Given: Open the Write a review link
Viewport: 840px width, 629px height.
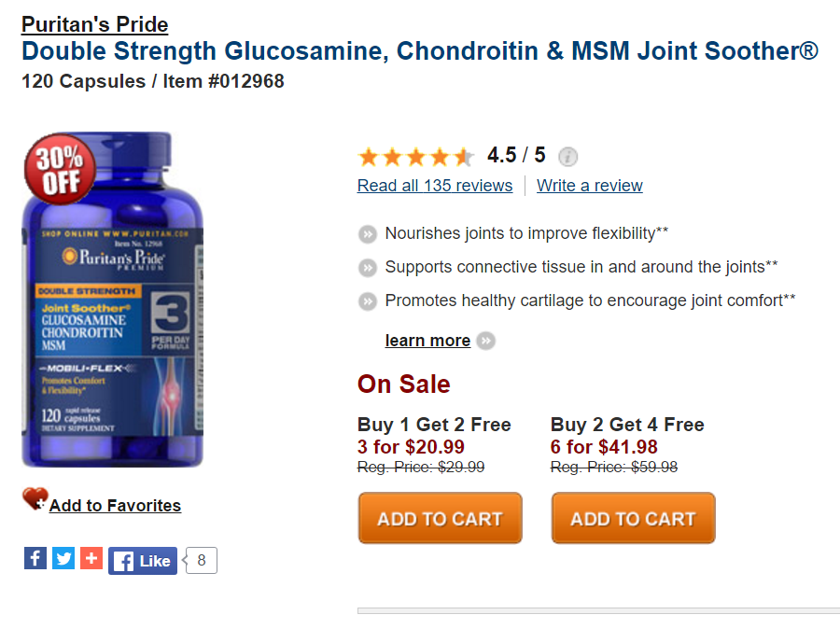Looking at the screenshot, I should (590, 186).
